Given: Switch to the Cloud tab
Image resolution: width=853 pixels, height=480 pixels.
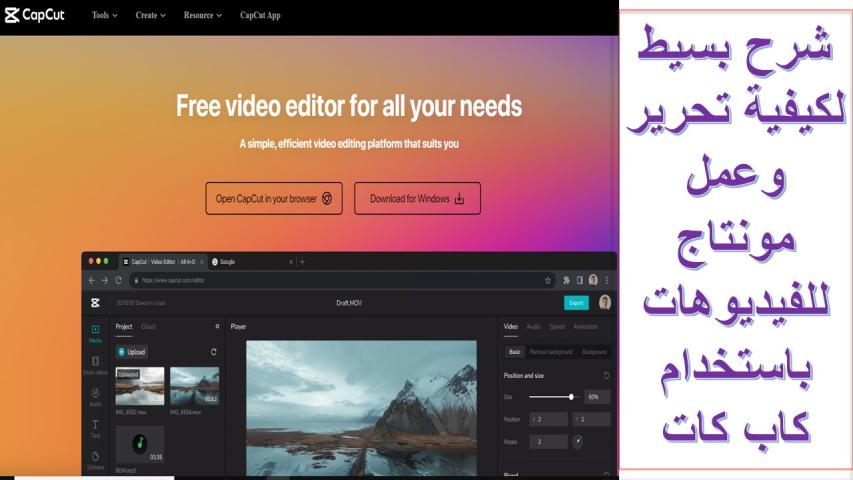Looking at the screenshot, I should 148,327.
